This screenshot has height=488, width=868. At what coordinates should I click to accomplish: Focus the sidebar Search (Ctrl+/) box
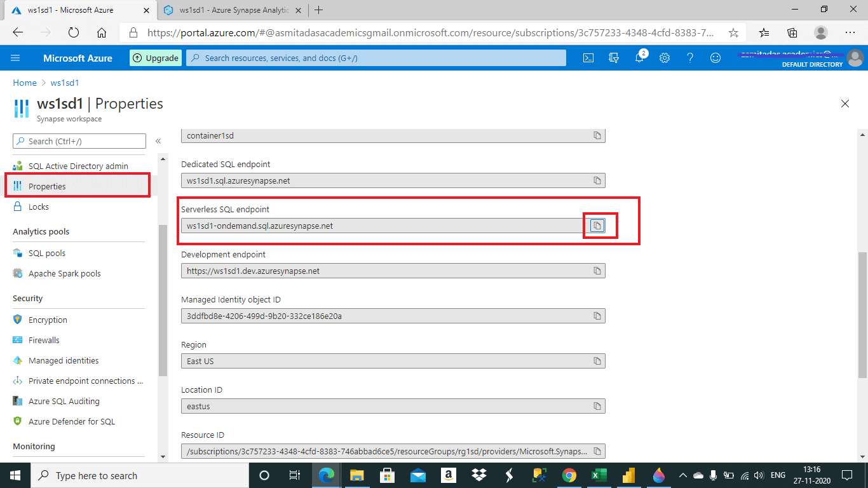coord(79,141)
